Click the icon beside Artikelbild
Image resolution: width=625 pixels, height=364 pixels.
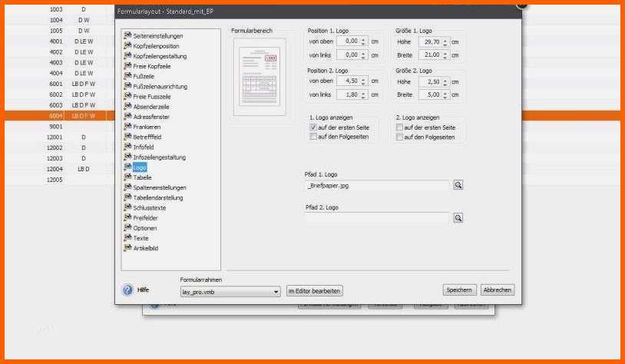click(x=127, y=247)
